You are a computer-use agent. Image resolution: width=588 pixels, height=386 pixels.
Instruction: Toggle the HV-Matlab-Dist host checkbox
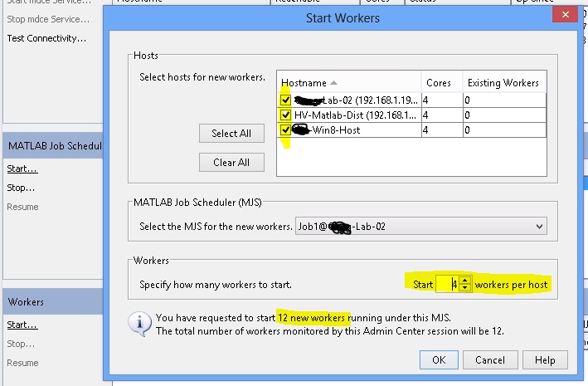pos(285,115)
